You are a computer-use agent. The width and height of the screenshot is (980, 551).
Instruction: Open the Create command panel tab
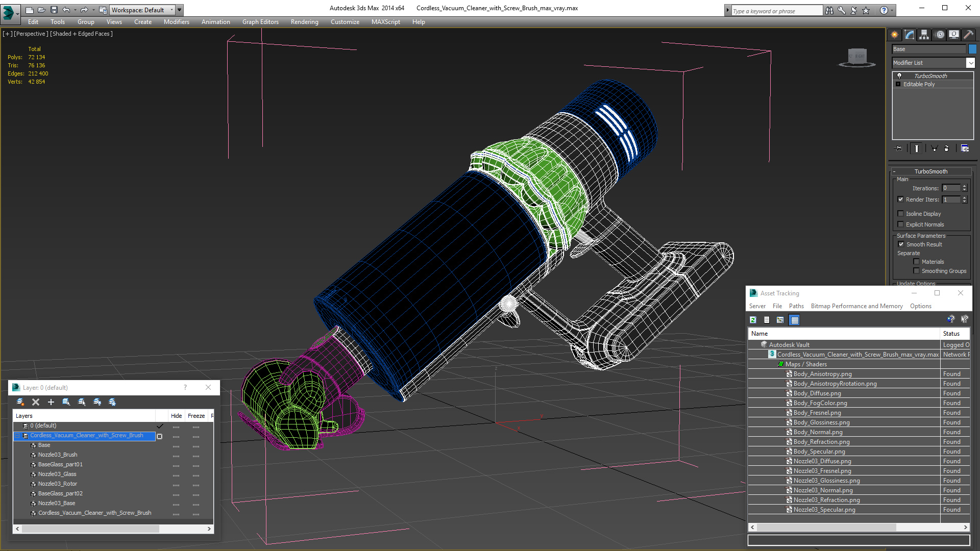point(895,35)
